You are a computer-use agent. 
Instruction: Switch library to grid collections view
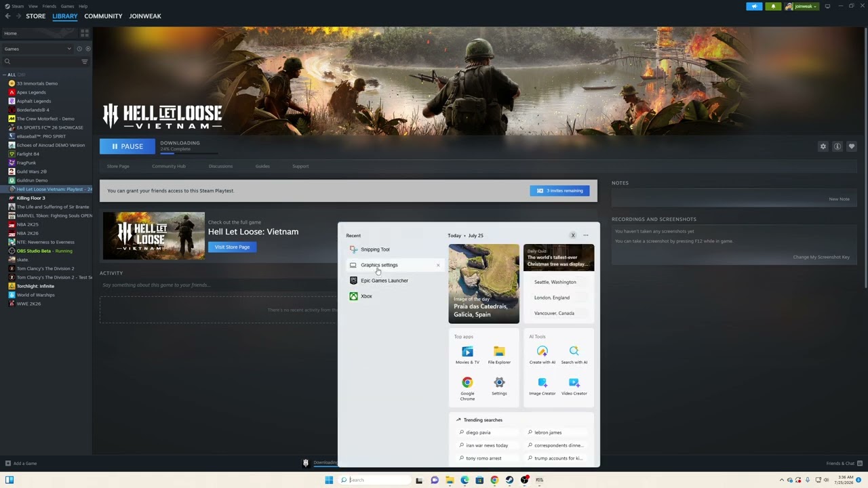85,33
